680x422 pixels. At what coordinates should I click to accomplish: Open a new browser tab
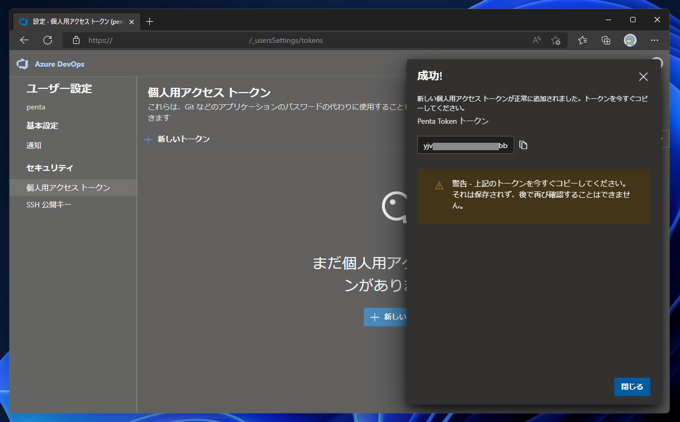coord(150,21)
